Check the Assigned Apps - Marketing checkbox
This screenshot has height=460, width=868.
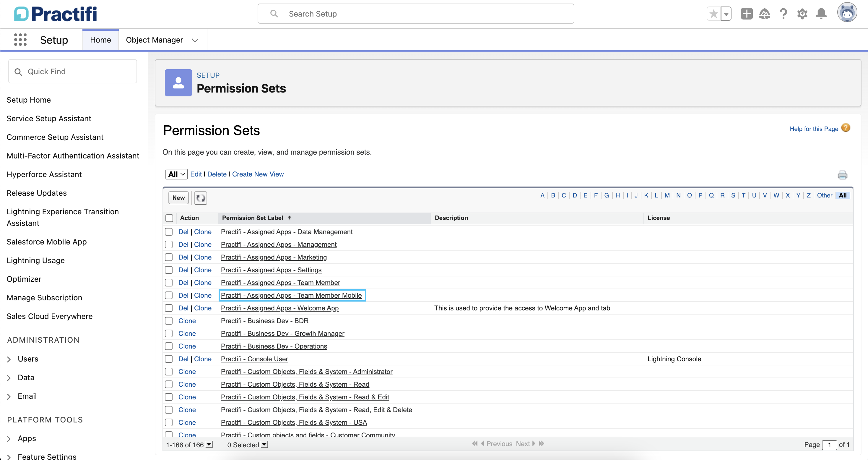(168, 257)
